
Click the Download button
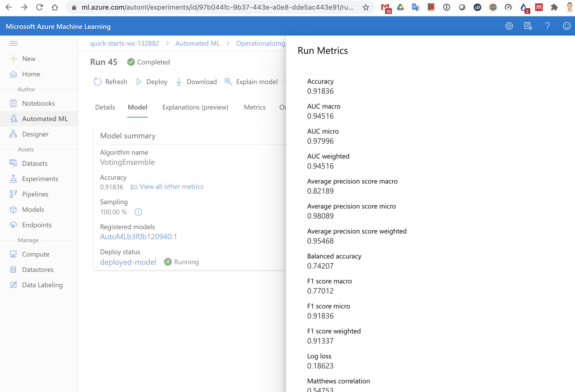pos(196,82)
